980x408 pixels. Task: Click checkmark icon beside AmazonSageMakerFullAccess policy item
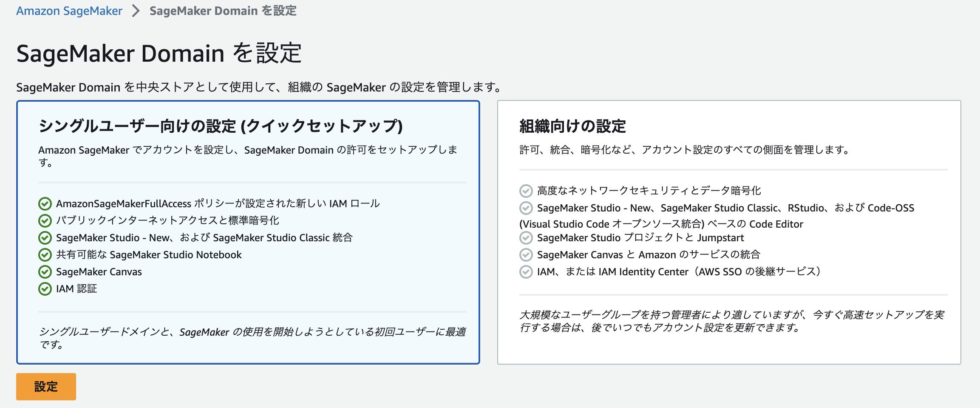45,204
